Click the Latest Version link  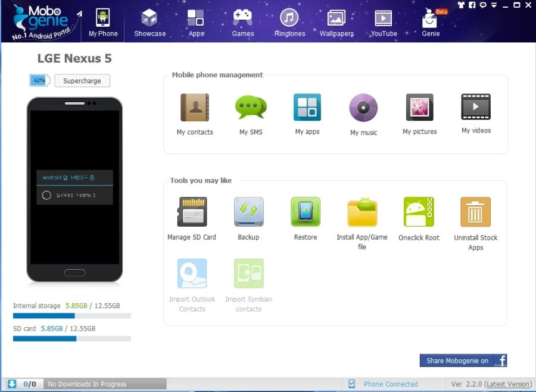[508, 384]
